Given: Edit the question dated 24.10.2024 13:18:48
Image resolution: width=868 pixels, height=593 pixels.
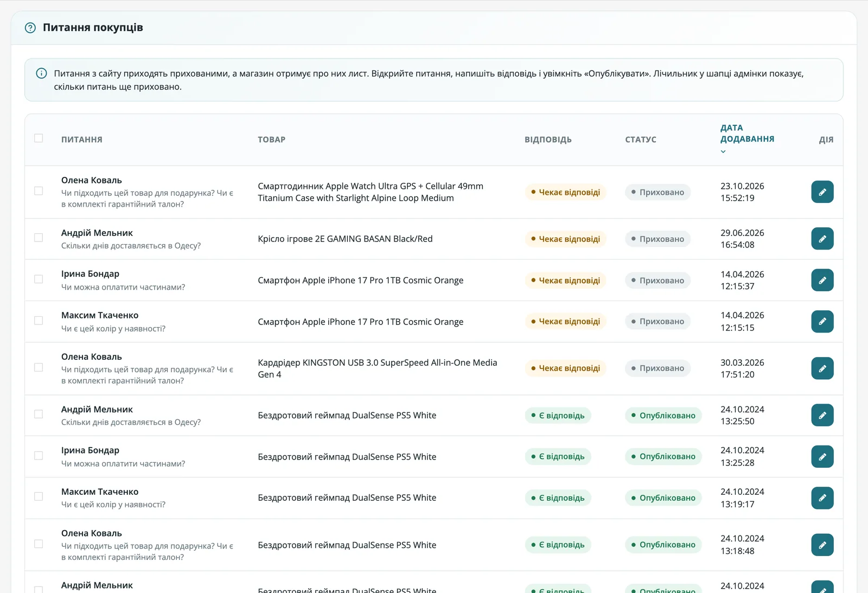Looking at the screenshot, I should click(822, 545).
